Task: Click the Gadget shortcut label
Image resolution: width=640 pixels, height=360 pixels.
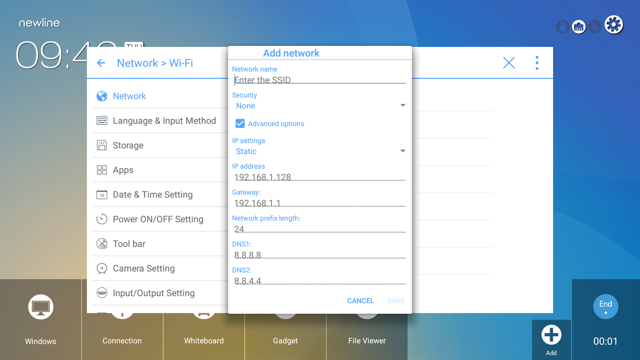Action: tap(285, 340)
